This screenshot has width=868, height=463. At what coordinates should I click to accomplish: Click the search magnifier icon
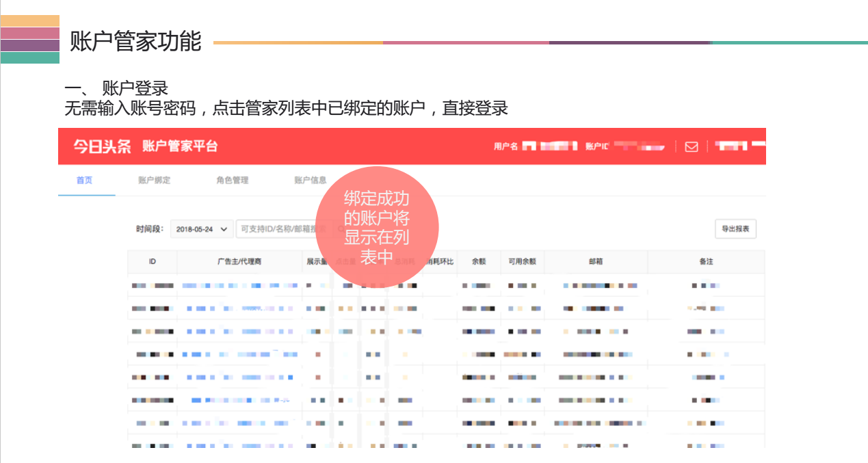point(341,228)
